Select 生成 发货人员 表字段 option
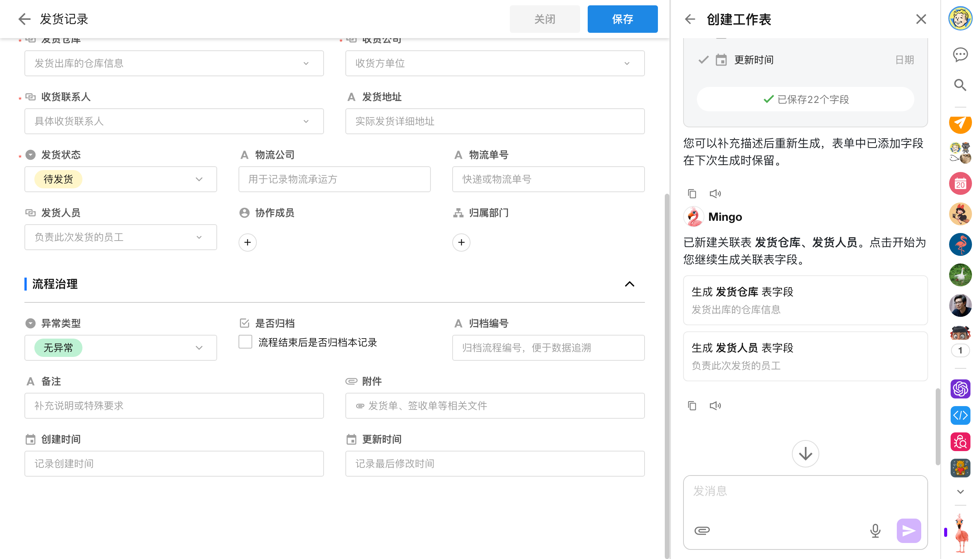This screenshot has height=559, width=980. [x=805, y=356]
